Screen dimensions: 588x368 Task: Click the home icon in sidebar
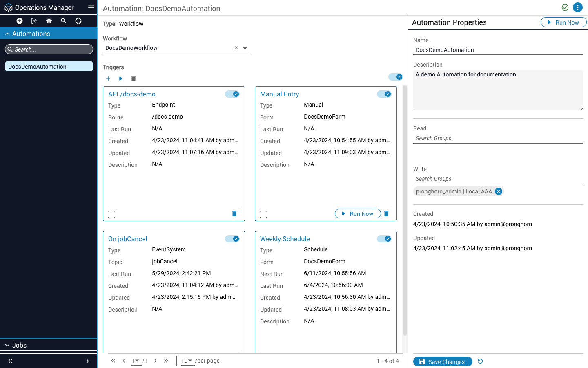coord(49,21)
